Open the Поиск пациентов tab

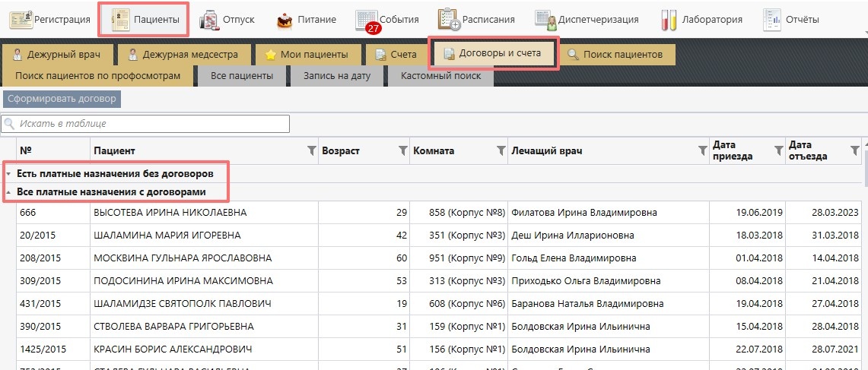click(x=615, y=55)
